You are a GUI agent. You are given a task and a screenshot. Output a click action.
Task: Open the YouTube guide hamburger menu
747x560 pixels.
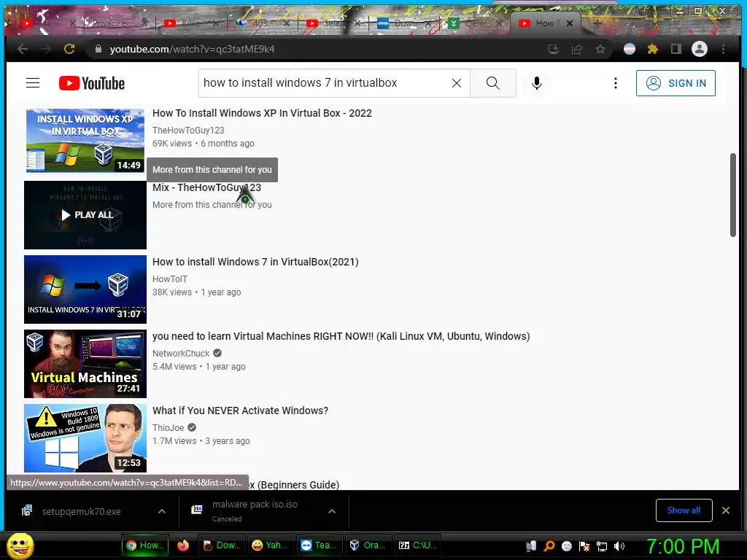point(33,83)
